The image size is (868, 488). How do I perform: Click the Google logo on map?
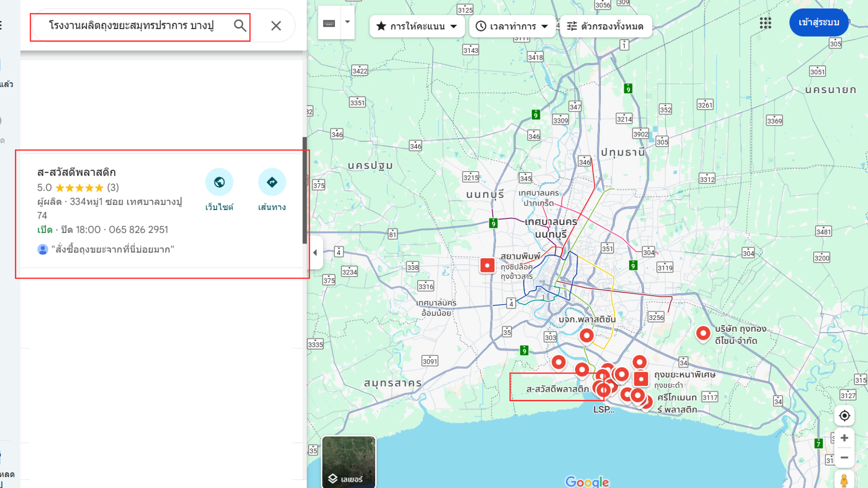tap(587, 482)
